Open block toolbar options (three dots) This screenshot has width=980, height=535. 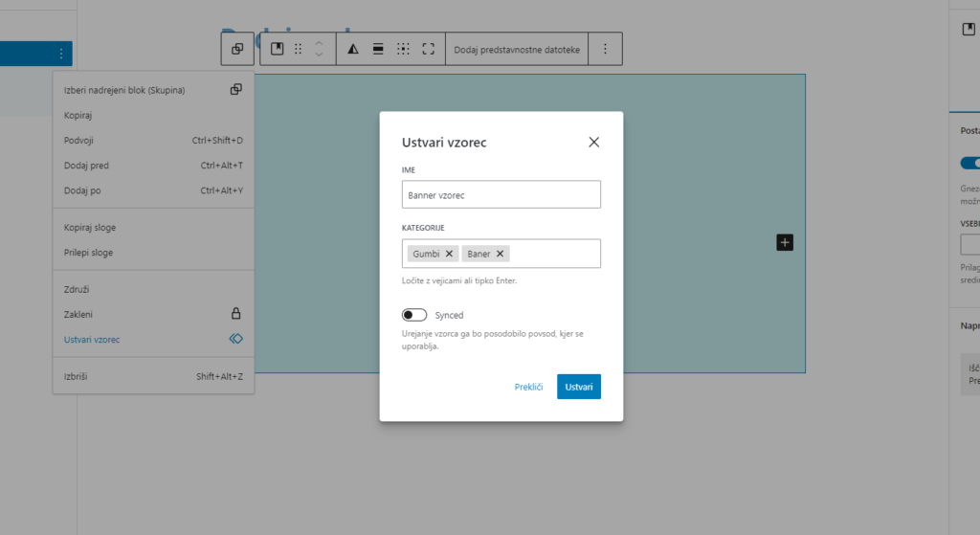click(x=605, y=49)
